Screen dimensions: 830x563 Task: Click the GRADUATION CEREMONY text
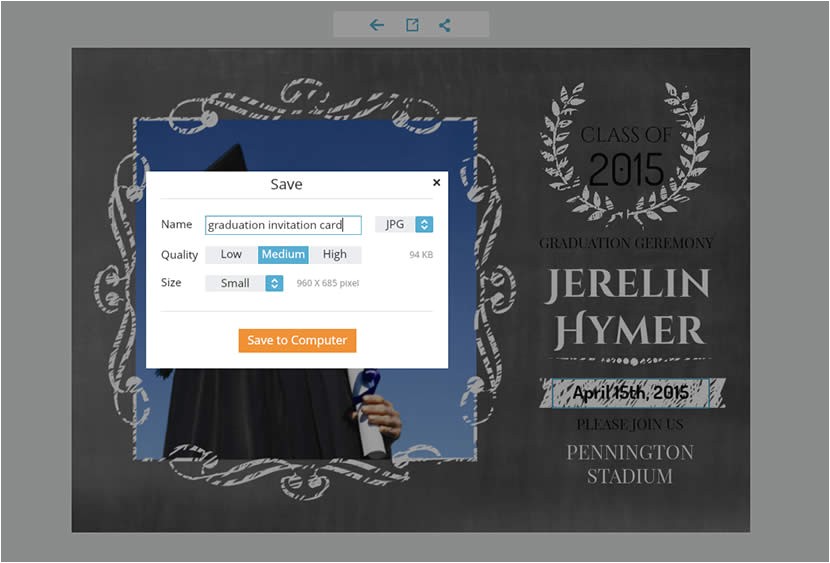tap(627, 243)
